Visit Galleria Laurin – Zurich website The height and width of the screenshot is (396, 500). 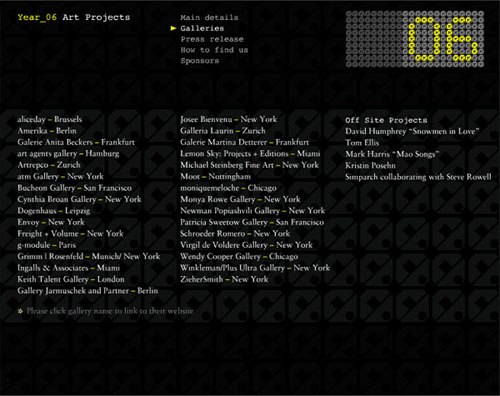tap(223, 131)
